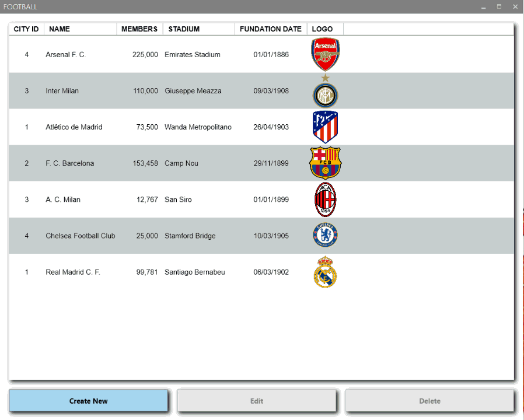
Task: Click the 06/03/1902 foundation date
Action: (271, 272)
